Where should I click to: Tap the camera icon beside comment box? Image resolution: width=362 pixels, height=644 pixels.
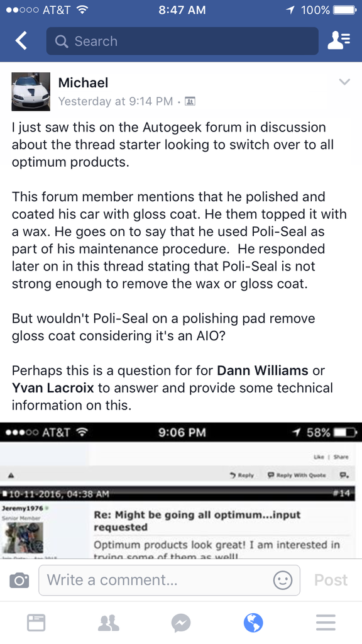tap(19, 580)
